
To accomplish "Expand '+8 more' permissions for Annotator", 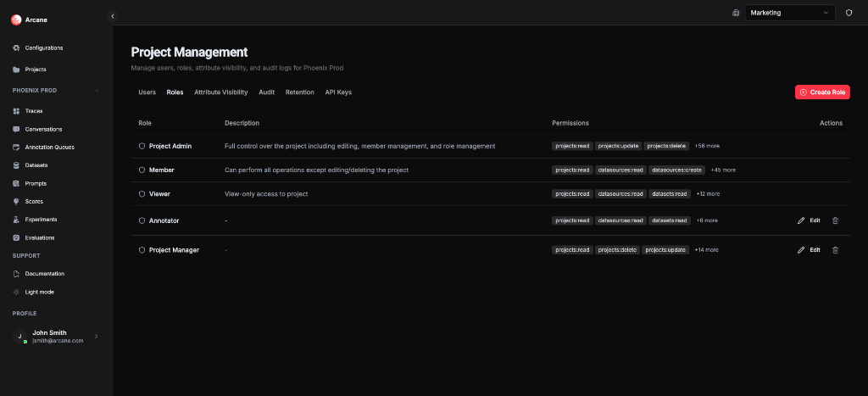I will coord(706,220).
